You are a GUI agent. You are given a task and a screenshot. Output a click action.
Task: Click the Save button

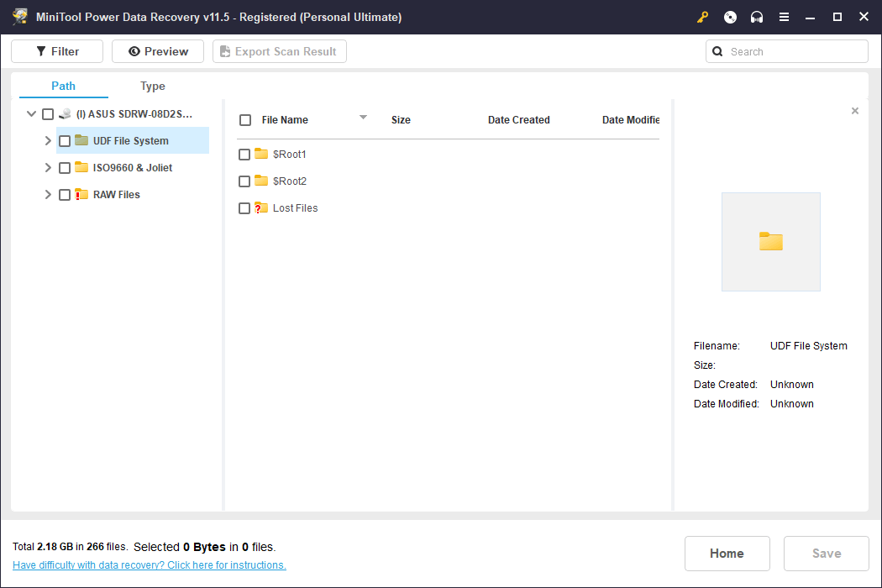click(x=827, y=554)
